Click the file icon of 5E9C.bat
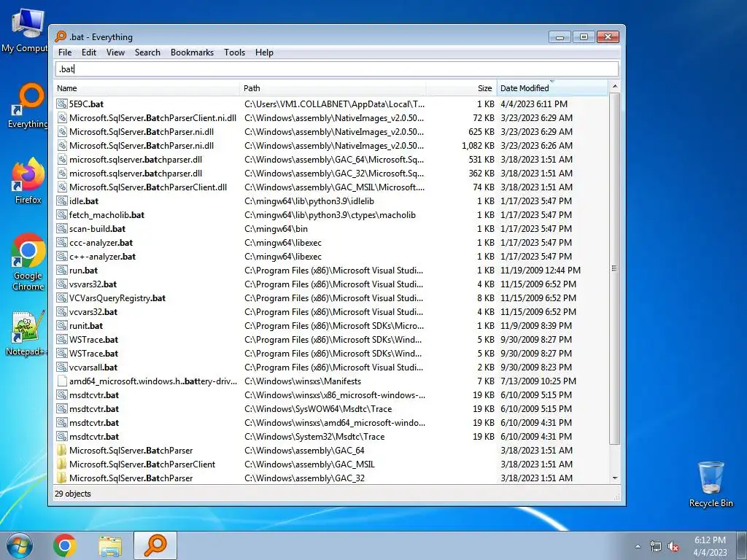The image size is (747, 560). (x=62, y=104)
